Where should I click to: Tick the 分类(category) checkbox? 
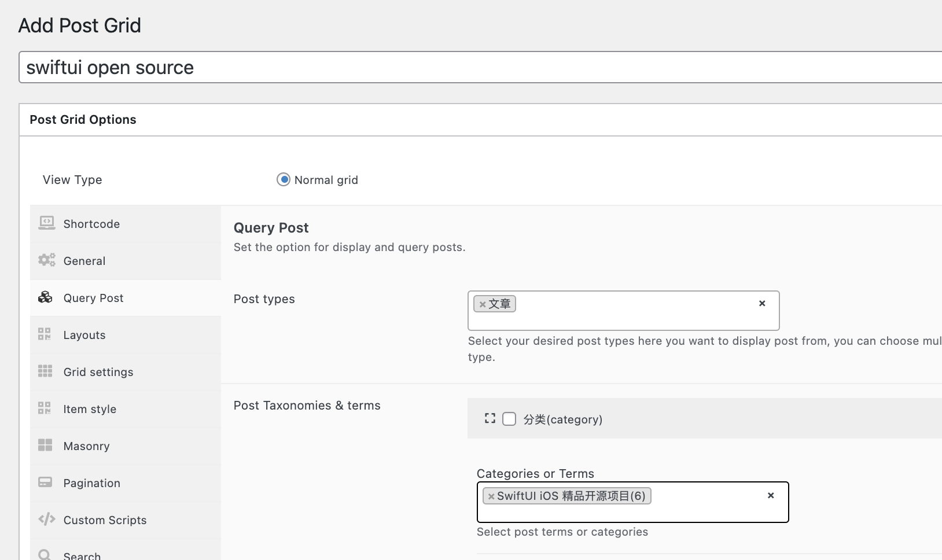click(509, 419)
